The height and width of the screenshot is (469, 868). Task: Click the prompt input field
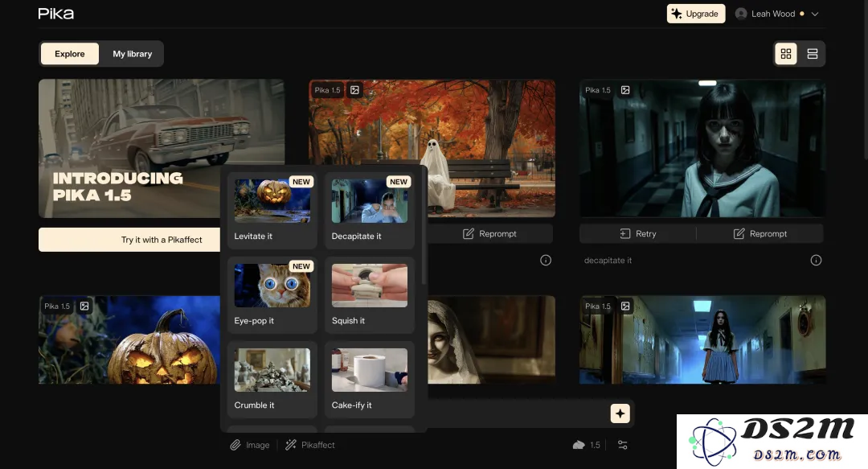tap(518, 413)
